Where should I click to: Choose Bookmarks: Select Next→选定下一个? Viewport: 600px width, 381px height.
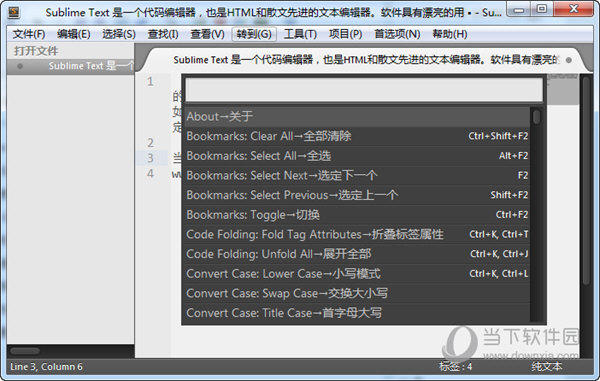(357, 176)
